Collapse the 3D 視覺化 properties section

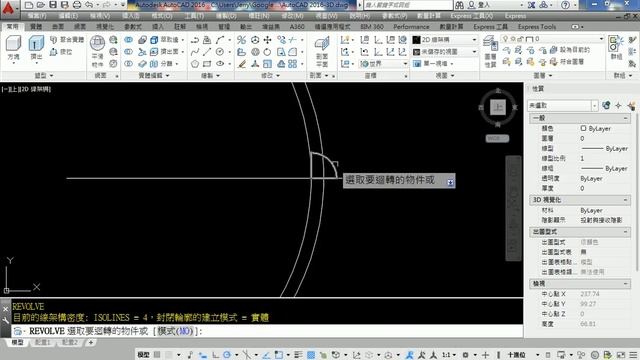625,200
